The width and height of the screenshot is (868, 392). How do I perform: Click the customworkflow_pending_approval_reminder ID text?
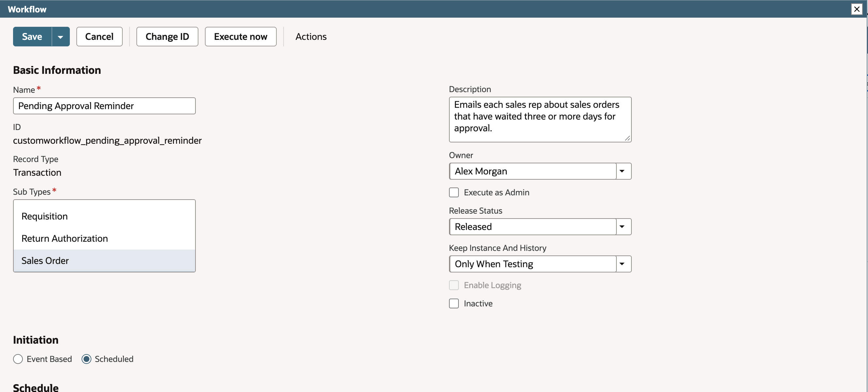pos(107,140)
